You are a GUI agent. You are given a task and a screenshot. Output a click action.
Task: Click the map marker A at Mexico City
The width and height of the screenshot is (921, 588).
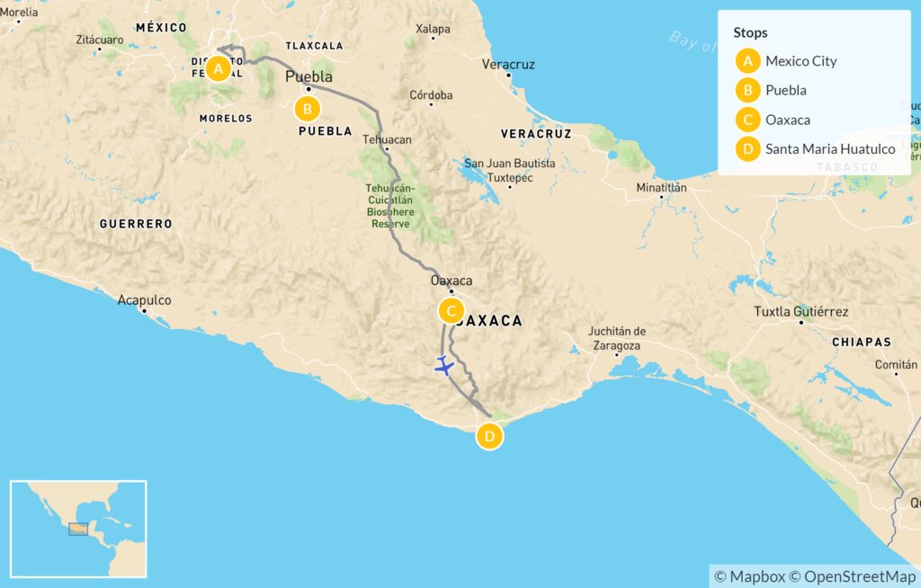[217, 68]
